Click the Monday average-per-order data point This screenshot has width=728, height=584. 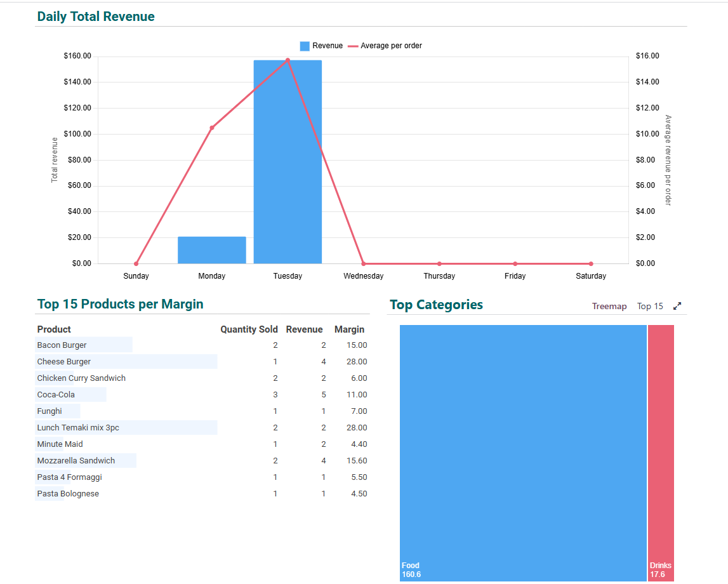pyautogui.click(x=211, y=128)
